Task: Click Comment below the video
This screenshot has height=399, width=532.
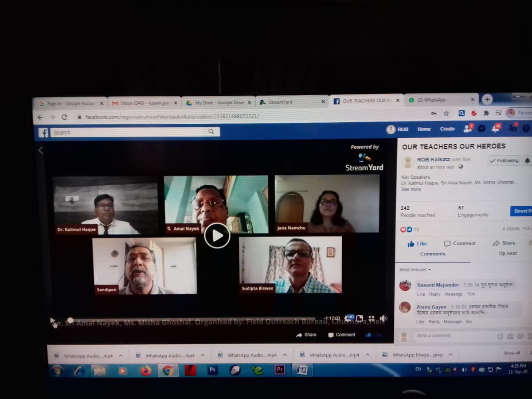Action: (342, 335)
